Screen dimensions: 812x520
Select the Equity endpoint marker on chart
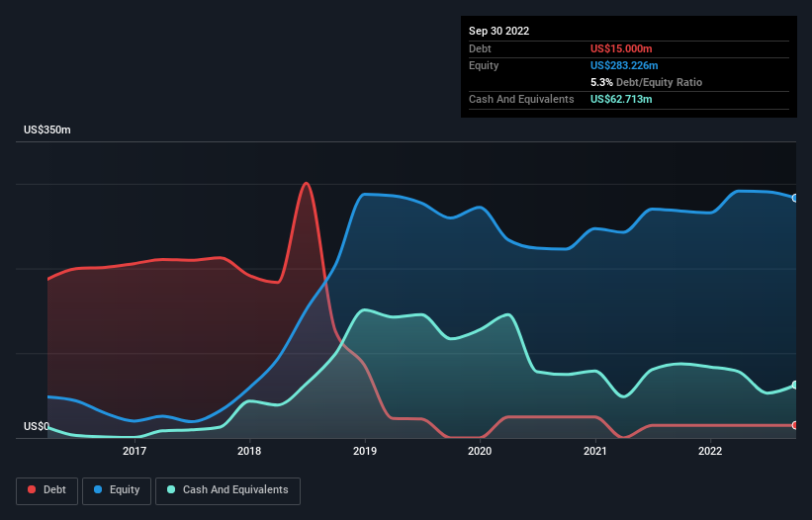(x=795, y=198)
